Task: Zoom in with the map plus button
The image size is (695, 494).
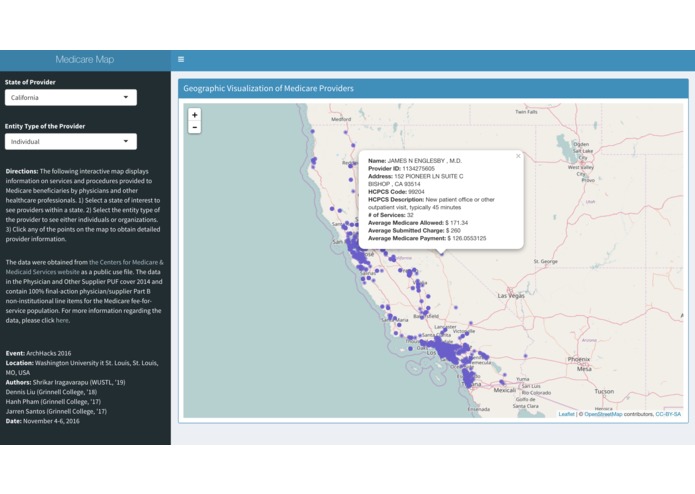Action: pyautogui.click(x=194, y=115)
